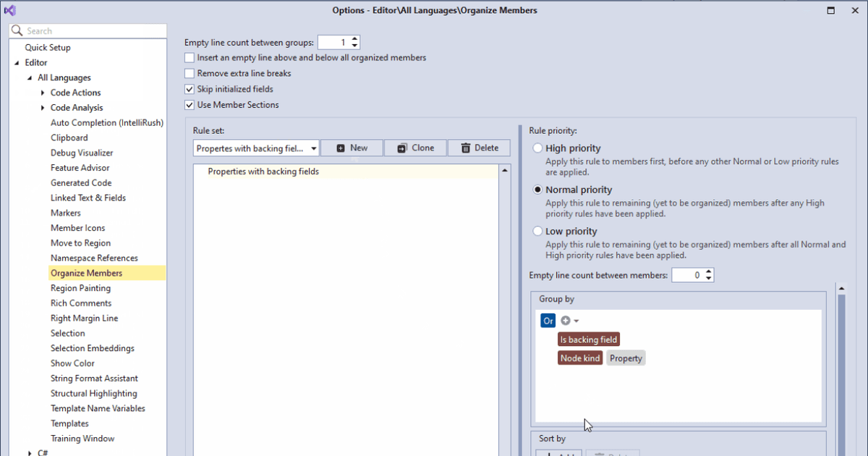Click empty line count between members field
This screenshot has width=868, height=456.
pyautogui.click(x=687, y=275)
